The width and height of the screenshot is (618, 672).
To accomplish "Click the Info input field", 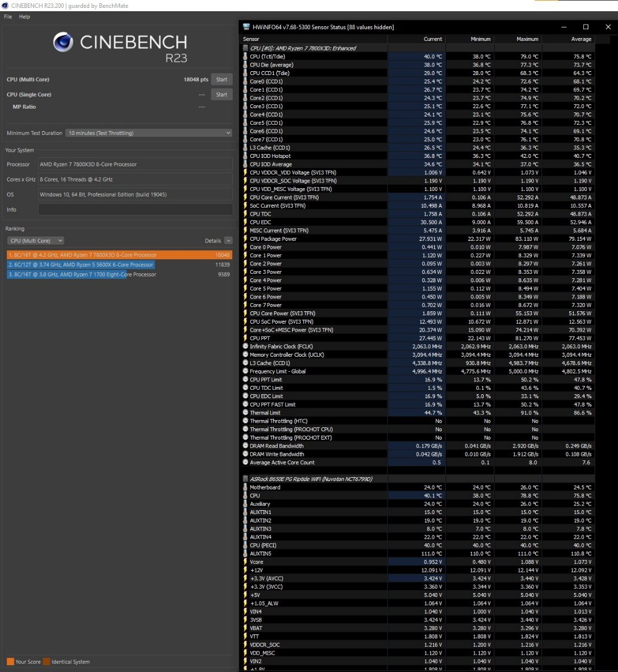I will (135, 209).
